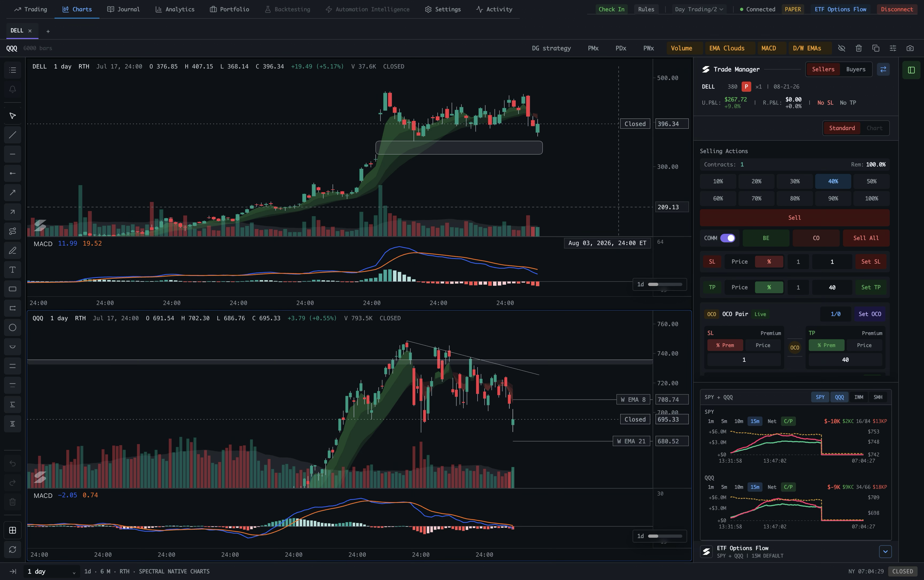Toggle the green side panel layout icon
The width and height of the screenshot is (924, 580).
point(911,70)
